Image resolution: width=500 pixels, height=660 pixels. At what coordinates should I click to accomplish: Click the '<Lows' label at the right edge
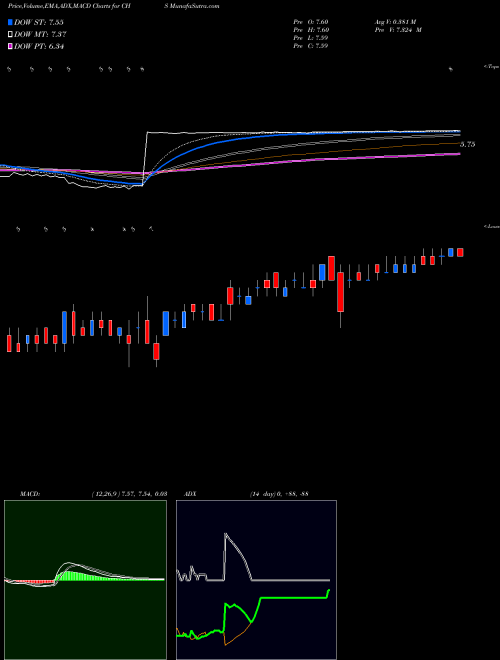[492, 226]
